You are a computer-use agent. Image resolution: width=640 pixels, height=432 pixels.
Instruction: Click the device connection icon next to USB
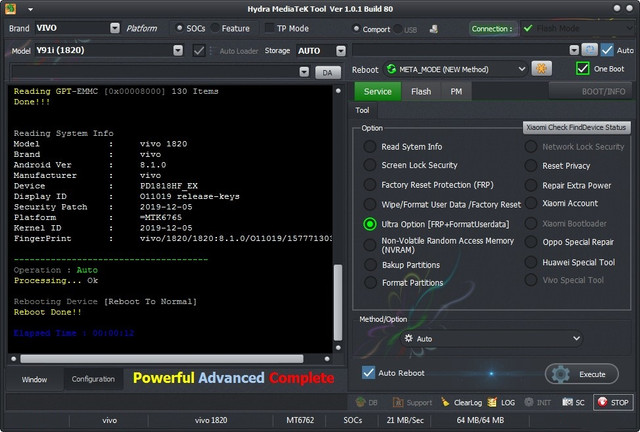click(x=433, y=29)
